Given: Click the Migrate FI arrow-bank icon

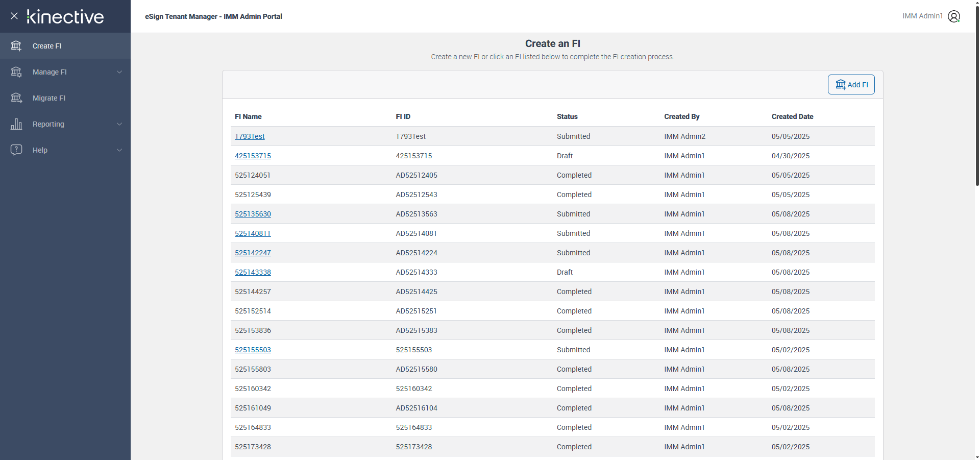Looking at the screenshot, I should [16, 98].
